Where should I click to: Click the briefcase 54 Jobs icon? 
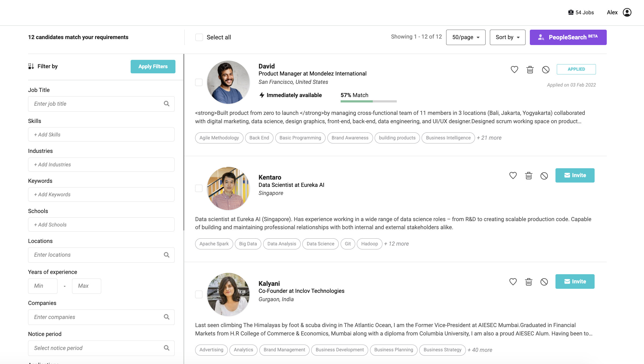tap(571, 12)
